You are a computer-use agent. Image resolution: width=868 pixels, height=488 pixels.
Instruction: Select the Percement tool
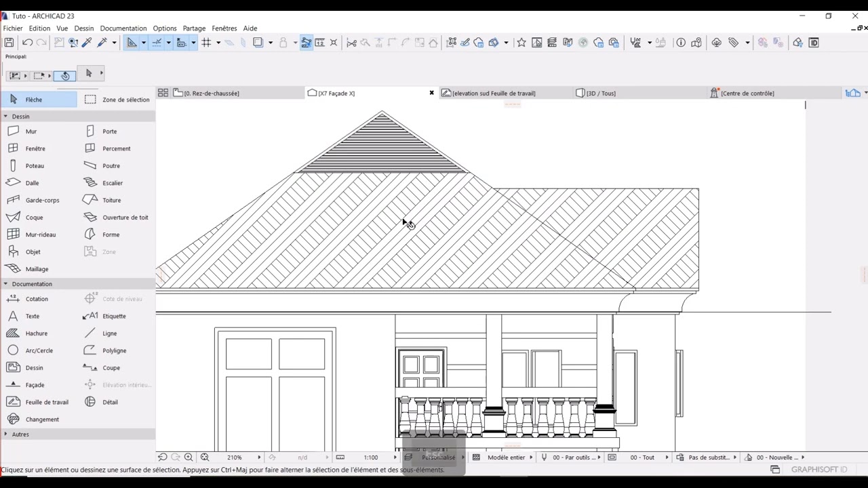pyautogui.click(x=117, y=148)
